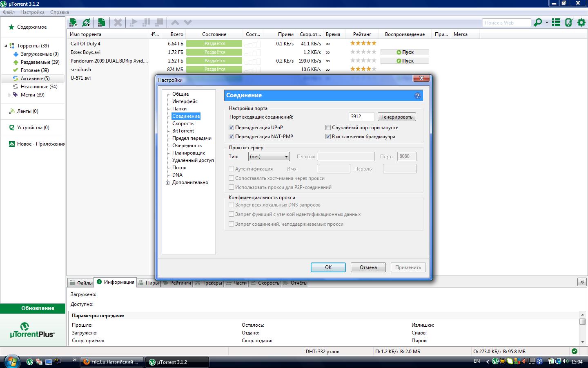Click the Новое - Приложения apps icon
588x368 pixels.
click(x=12, y=144)
